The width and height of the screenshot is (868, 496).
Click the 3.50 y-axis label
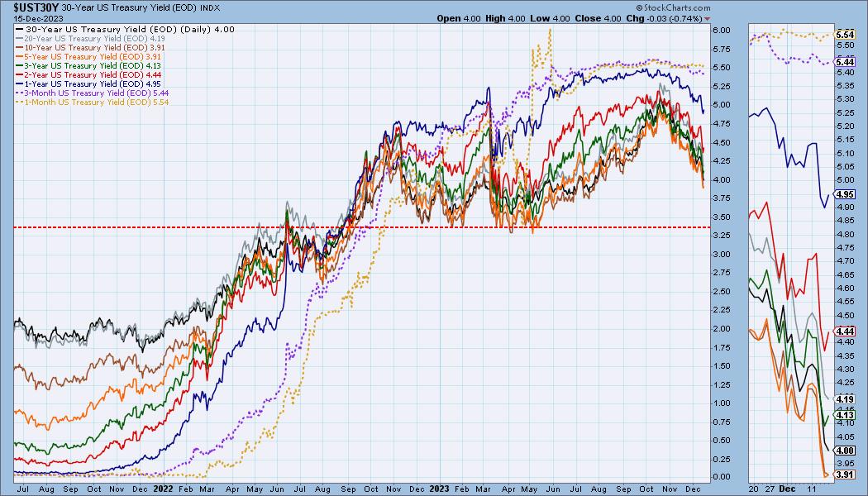pos(722,217)
